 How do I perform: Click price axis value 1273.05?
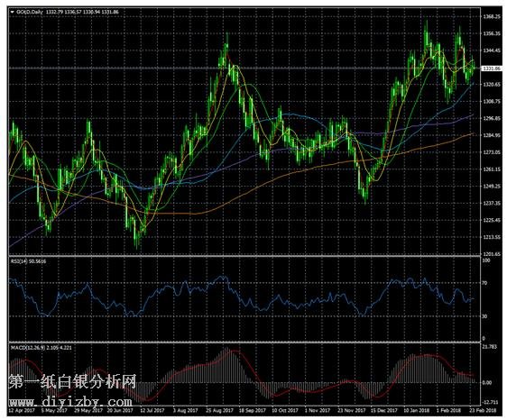(492, 152)
